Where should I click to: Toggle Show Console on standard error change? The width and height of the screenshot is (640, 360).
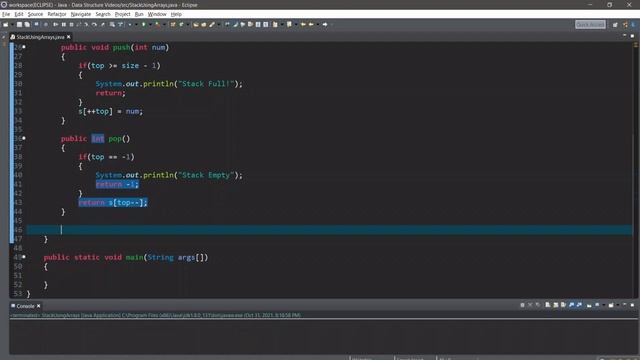point(579,305)
